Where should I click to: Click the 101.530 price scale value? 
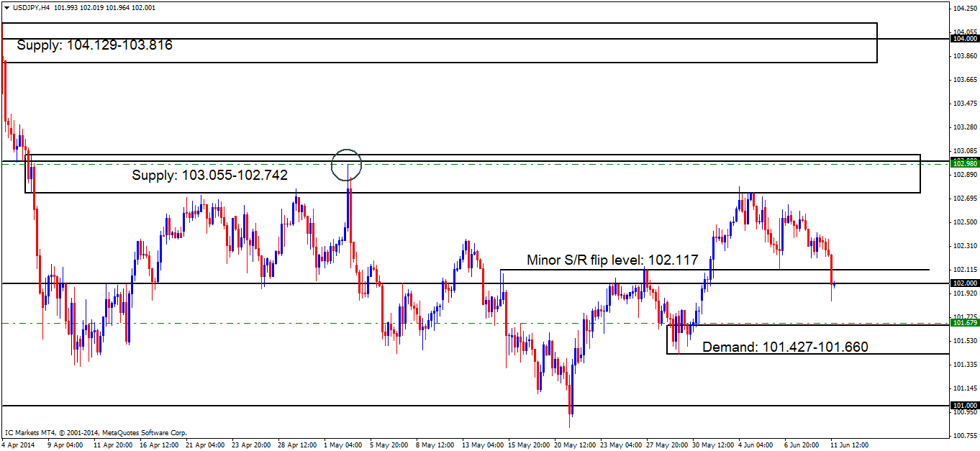[x=964, y=340]
